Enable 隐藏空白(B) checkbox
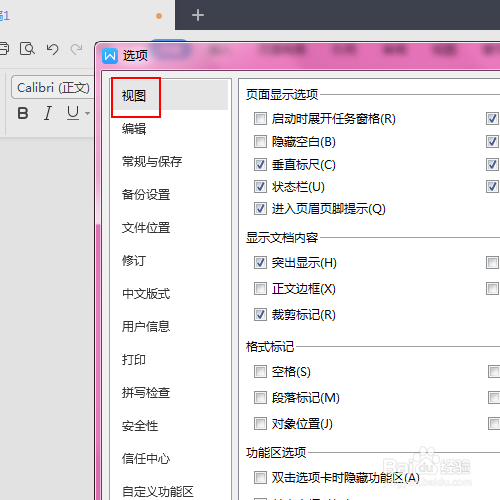Image resolution: width=500 pixels, height=500 pixels. pos(260,141)
